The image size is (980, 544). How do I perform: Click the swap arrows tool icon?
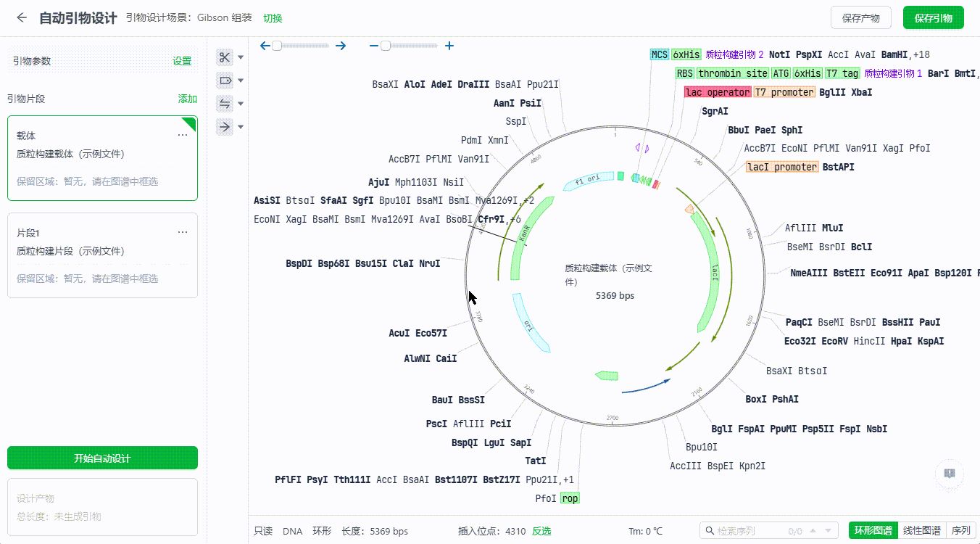225,104
